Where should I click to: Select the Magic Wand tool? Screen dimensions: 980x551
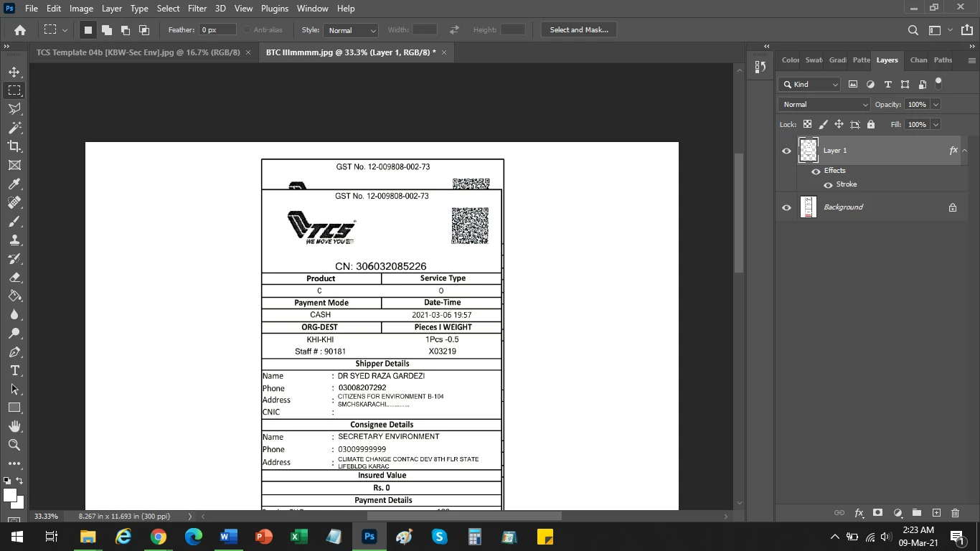coord(14,128)
